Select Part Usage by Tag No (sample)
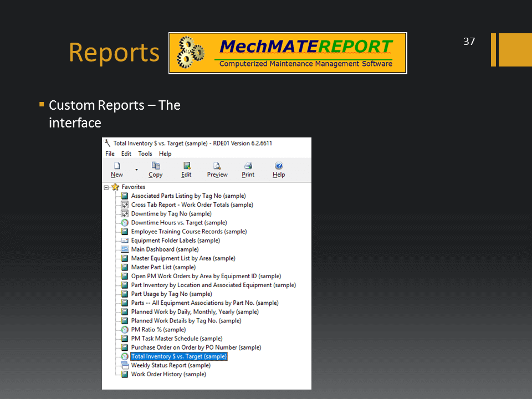 pyautogui.click(x=172, y=294)
